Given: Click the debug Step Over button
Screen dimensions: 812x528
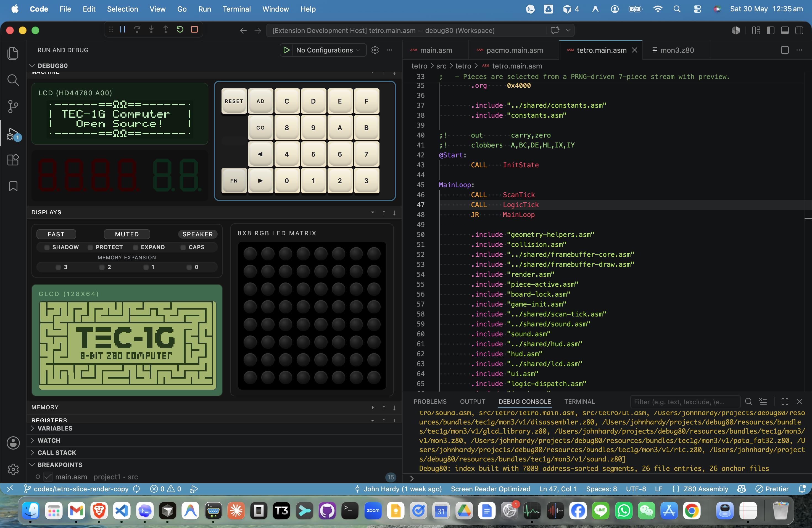Looking at the screenshot, I should 137,30.
